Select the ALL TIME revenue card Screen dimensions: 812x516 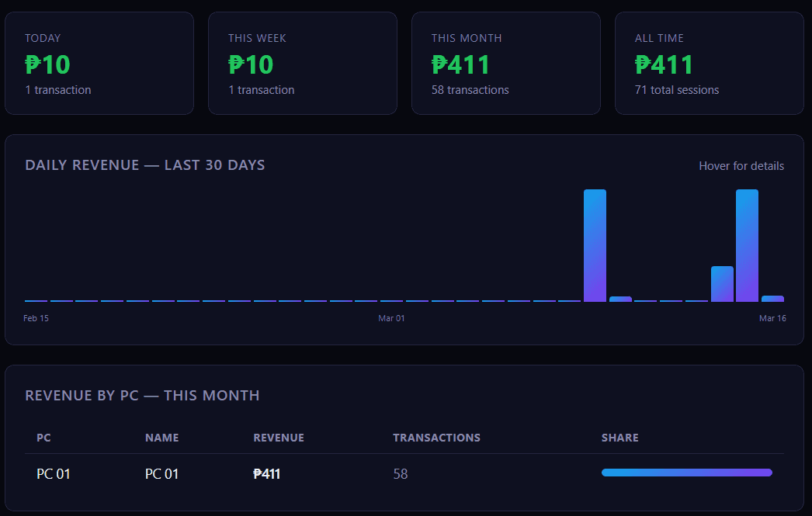tap(709, 63)
